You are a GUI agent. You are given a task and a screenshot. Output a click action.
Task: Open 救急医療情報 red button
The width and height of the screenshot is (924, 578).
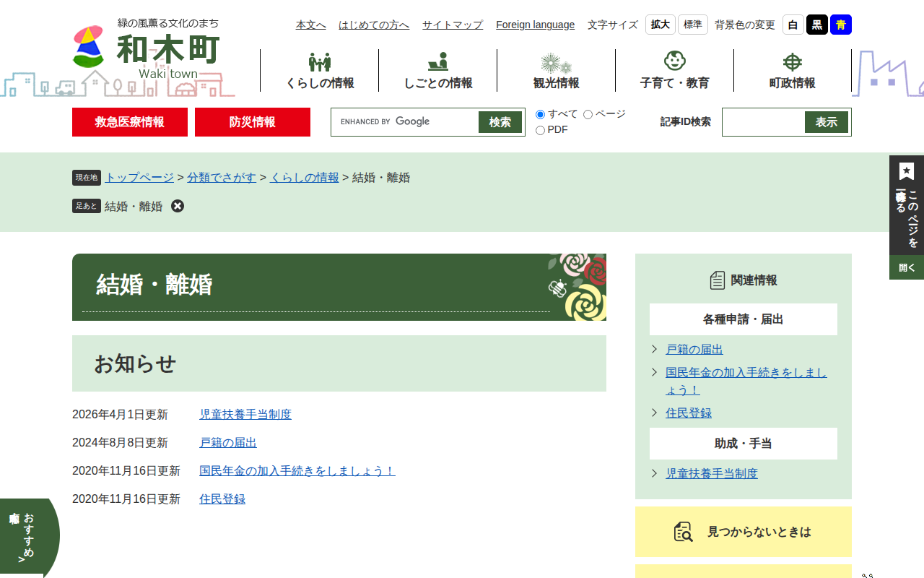coord(130,122)
